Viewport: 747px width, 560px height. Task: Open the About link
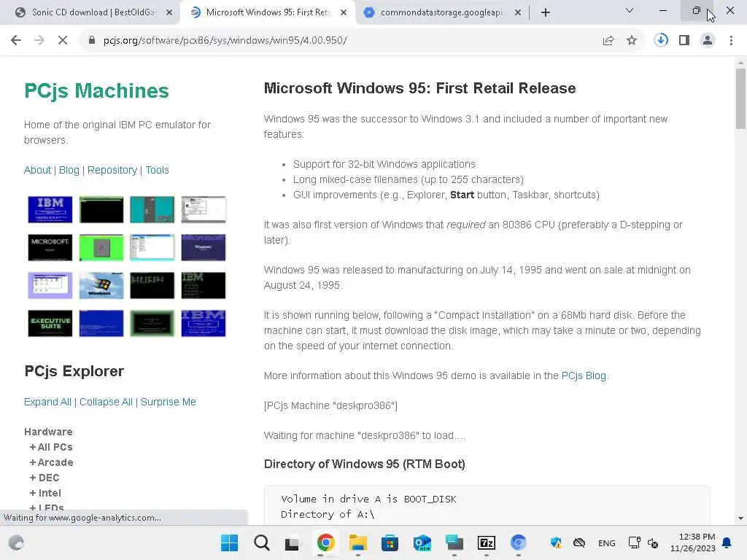click(37, 170)
